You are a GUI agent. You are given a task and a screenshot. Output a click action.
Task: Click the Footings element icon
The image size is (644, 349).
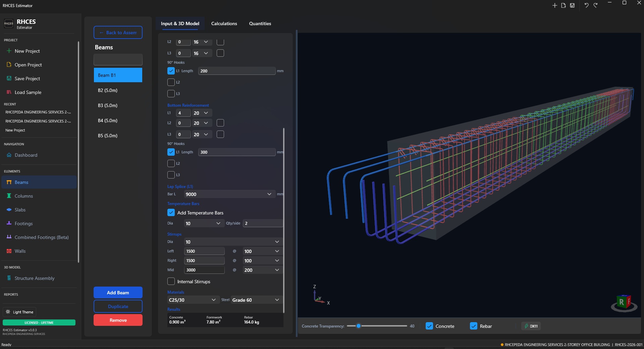(9, 223)
